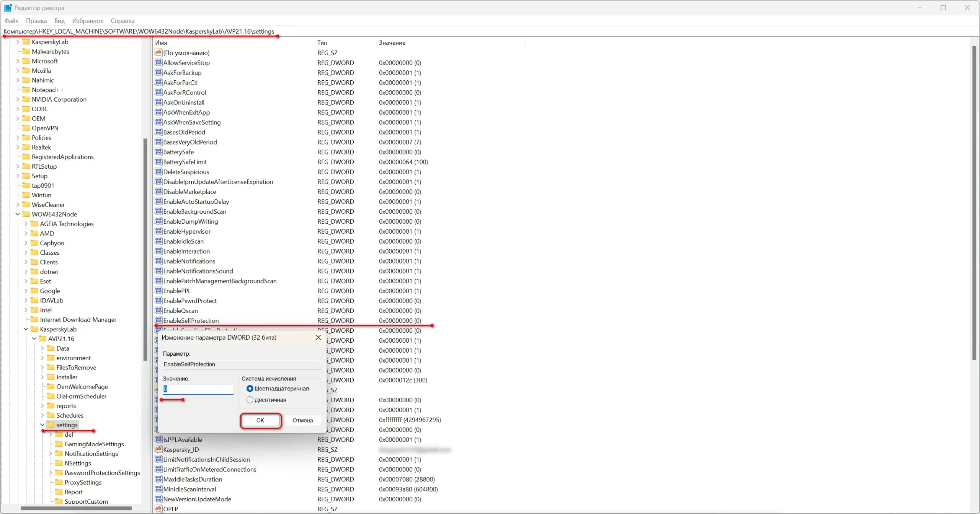Click the Kaspersky_ID string value icon
Viewport: 980px width, 514px height.
coord(158,449)
